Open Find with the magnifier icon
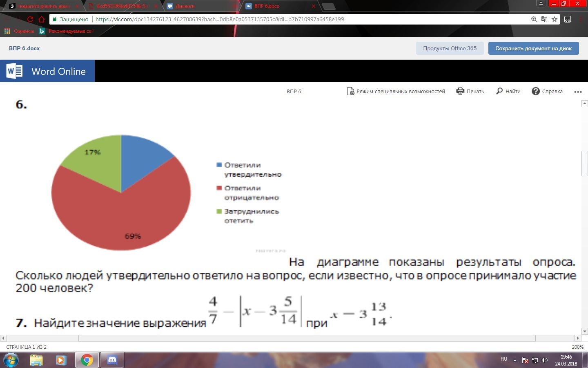The height and width of the screenshot is (368, 588). tap(499, 91)
